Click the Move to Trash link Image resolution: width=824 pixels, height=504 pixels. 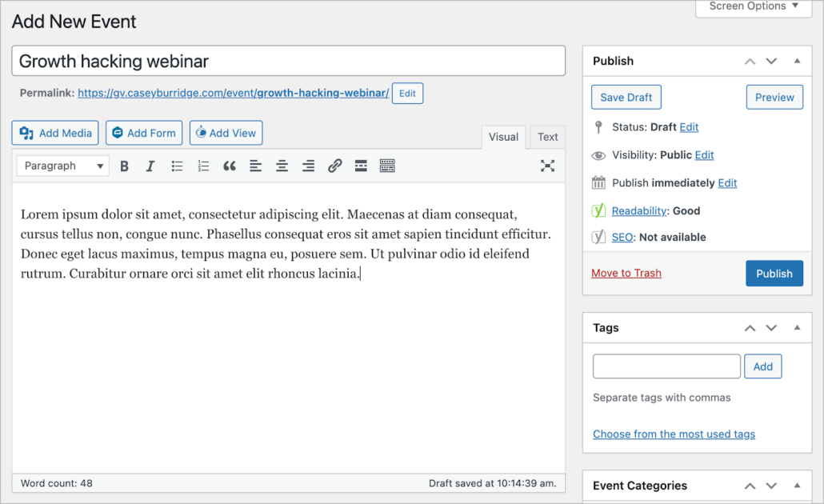[626, 273]
